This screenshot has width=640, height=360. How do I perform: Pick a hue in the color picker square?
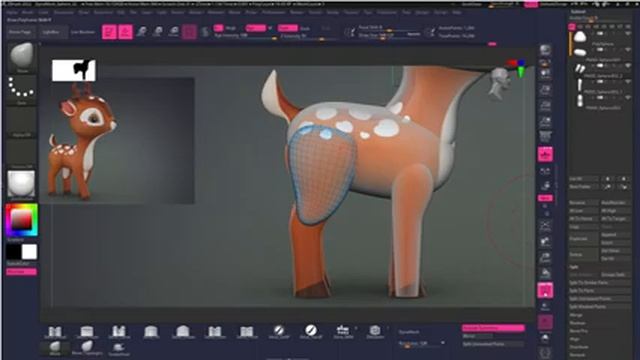click(x=22, y=220)
